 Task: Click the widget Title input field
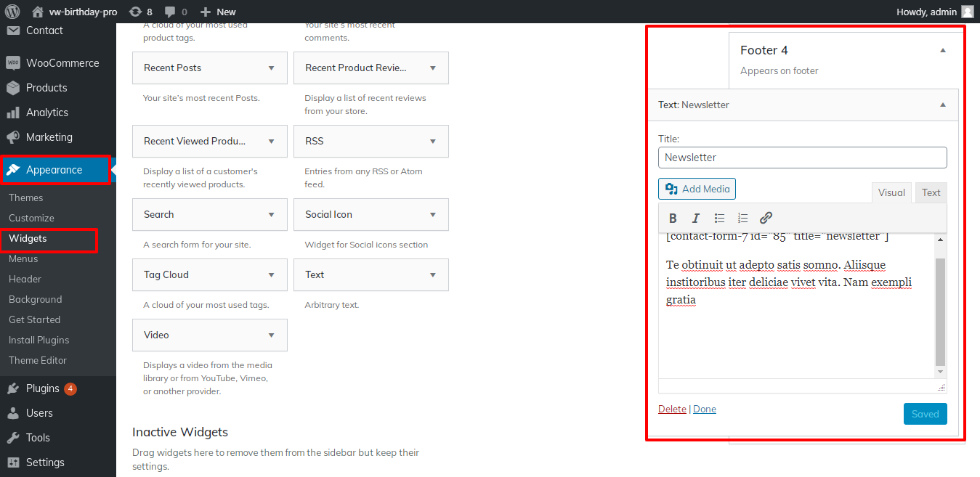click(802, 158)
